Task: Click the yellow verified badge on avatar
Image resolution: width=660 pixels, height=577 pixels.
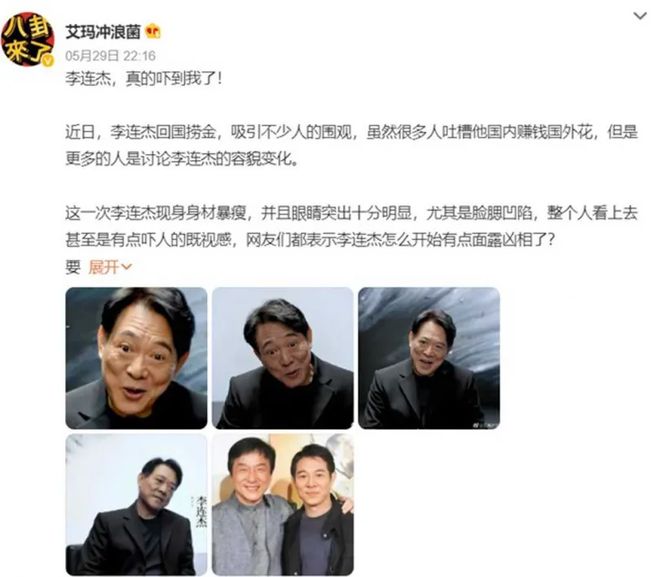Action: coord(48,61)
